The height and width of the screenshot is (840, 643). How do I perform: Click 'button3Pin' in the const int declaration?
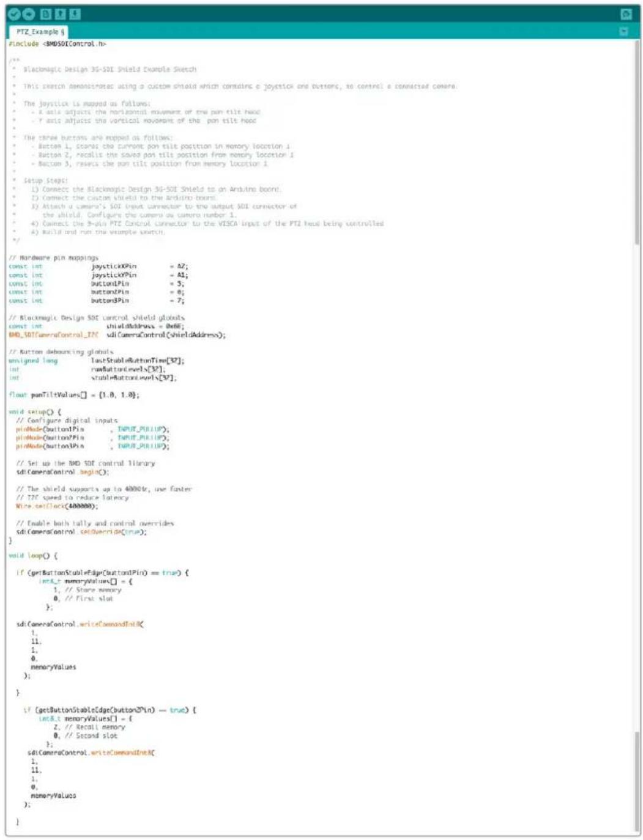tap(110, 301)
